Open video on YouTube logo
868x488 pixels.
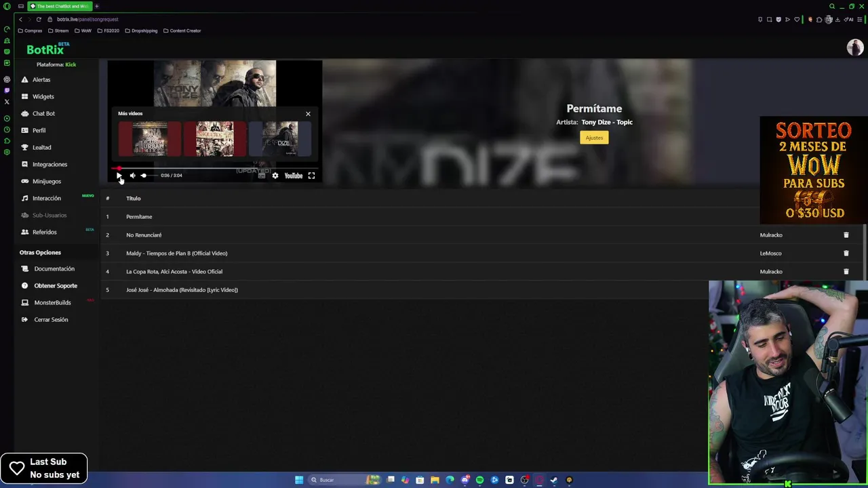tap(293, 176)
